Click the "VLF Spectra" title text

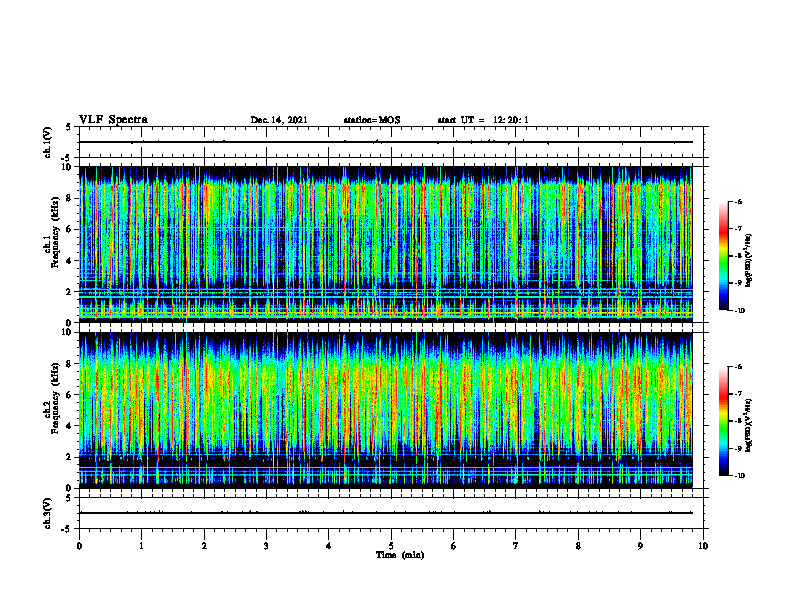coord(113,119)
